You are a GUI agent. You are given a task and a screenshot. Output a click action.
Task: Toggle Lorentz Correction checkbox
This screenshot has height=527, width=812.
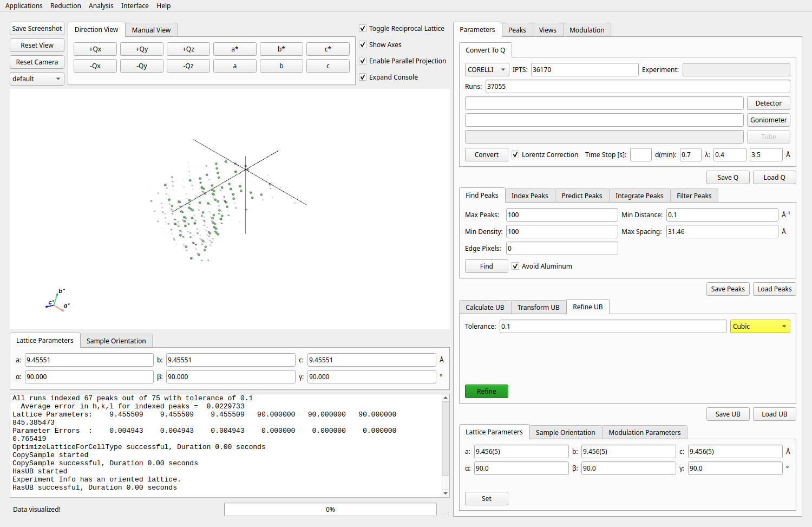515,154
